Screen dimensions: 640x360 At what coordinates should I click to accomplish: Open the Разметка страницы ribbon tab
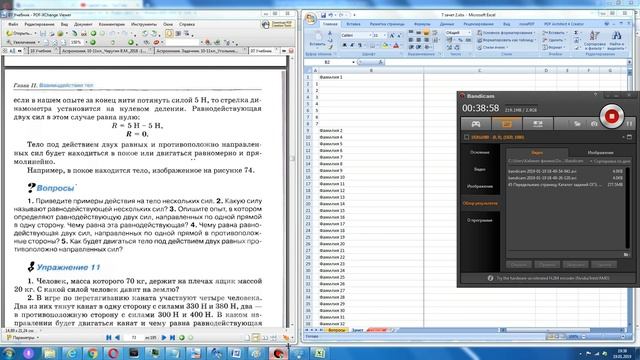point(387,24)
